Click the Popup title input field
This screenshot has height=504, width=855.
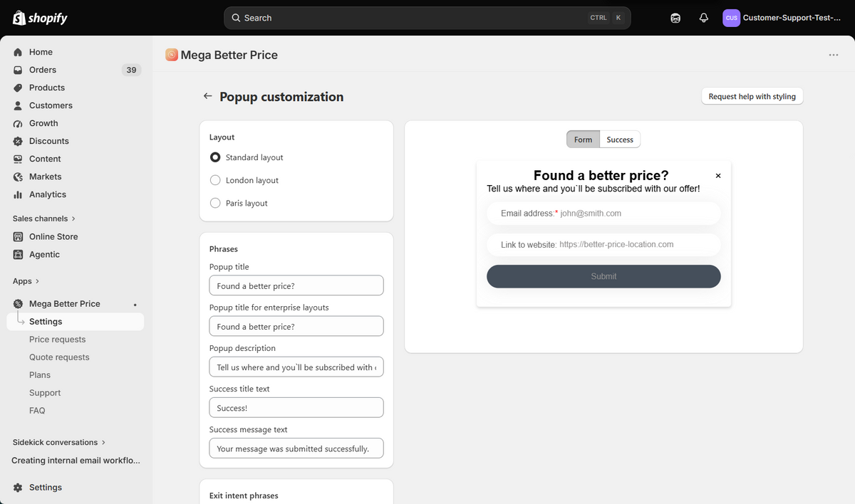296,285
